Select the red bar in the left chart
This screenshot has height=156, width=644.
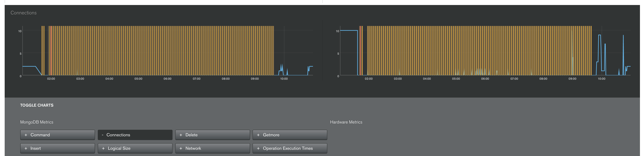[x=51, y=50]
